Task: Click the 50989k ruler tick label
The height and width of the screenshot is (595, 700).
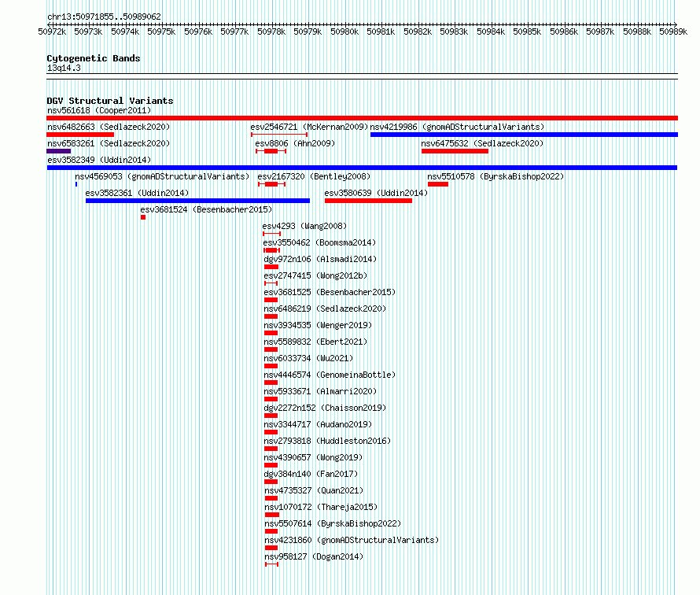Action: point(673,31)
